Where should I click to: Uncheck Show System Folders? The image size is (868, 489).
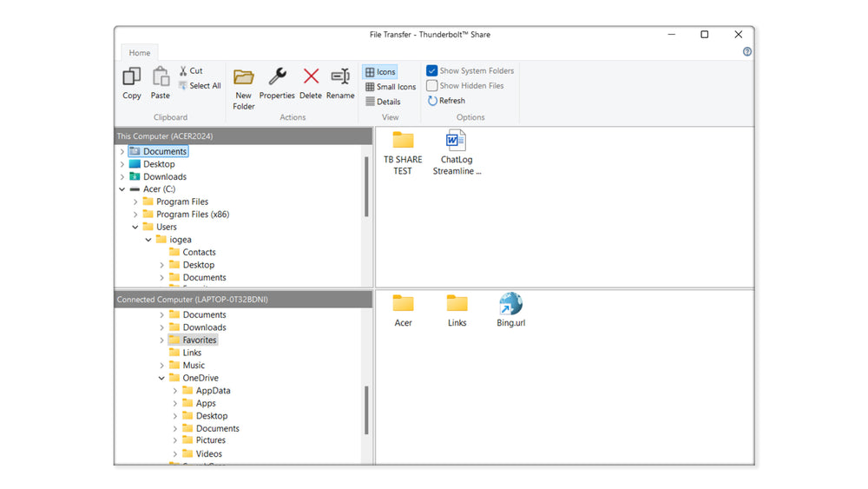432,71
